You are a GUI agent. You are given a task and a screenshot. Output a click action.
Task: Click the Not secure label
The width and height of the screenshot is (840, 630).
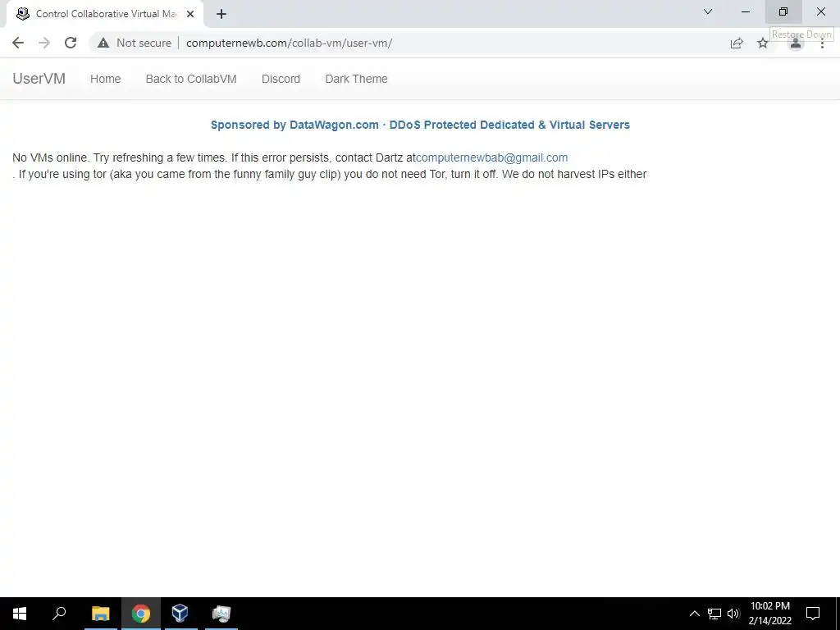pyautogui.click(x=144, y=43)
